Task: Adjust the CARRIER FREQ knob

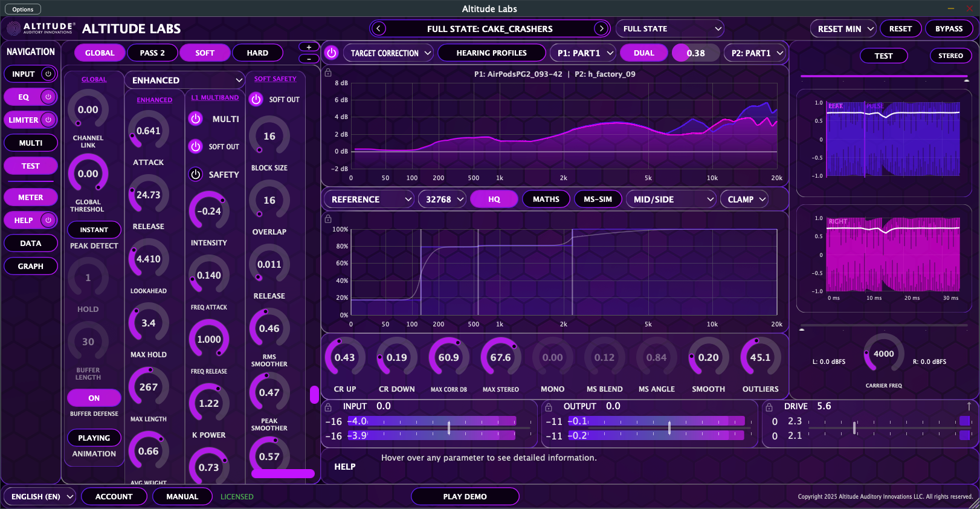Action: (884, 354)
